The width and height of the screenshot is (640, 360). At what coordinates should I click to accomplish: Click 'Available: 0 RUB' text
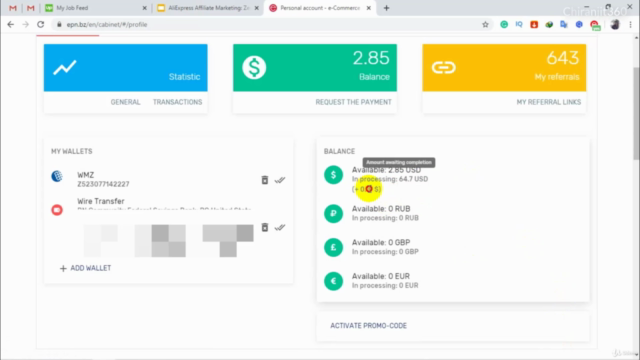pos(381,209)
